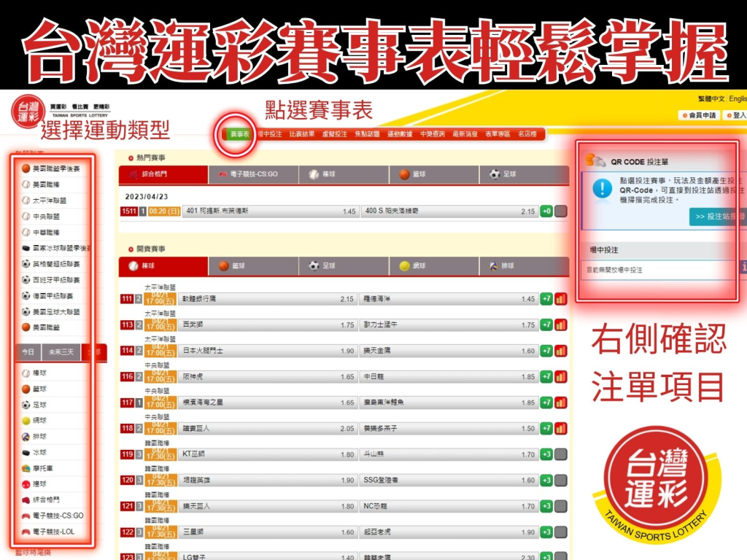Bet on 軟體銀行鷹 at odds 2.15
Image resolution: width=747 pixels, height=560 pixels.
click(268, 299)
